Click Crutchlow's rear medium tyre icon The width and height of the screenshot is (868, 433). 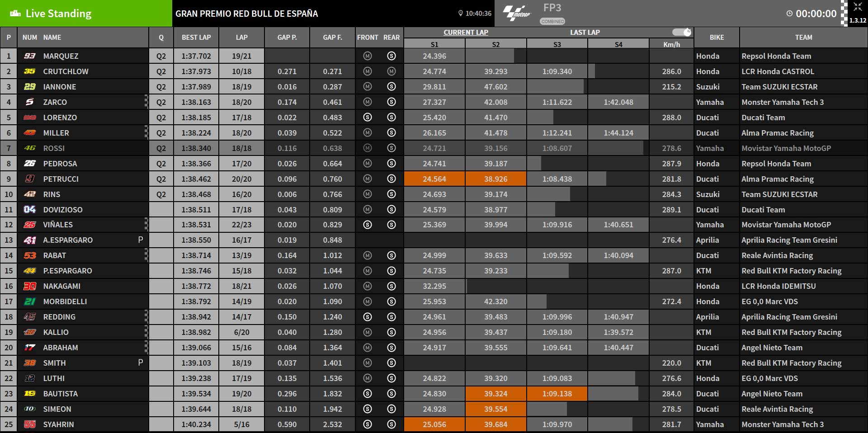tap(392, 71)
